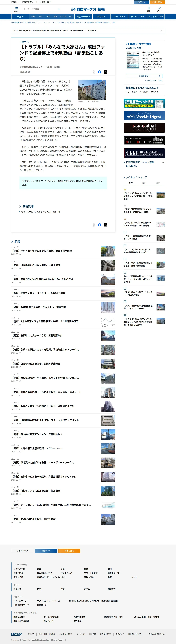Open オフィスビルDB menu item
Screen dimensions: 176x644
[x=155, y=17]
